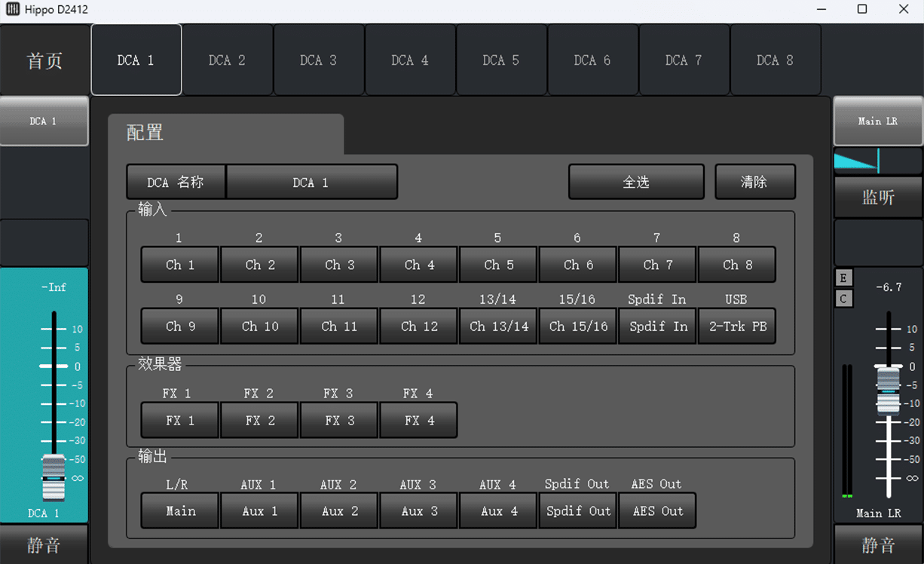Click the DCA 1 fader handle
Image resolution: width=924 pixels, height=564 pixels.
(54, 478)
